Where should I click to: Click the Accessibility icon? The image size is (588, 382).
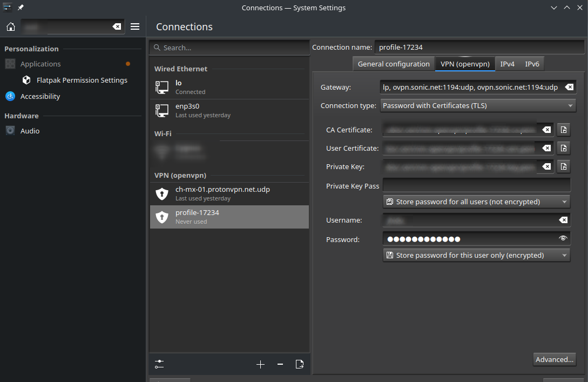pyautogui.click(x=10, y=96)
